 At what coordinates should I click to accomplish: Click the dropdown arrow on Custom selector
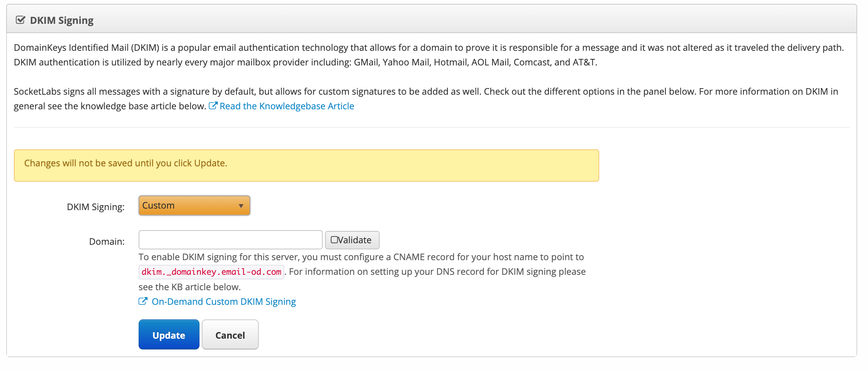pyautogui.click(x=241, y=206)
